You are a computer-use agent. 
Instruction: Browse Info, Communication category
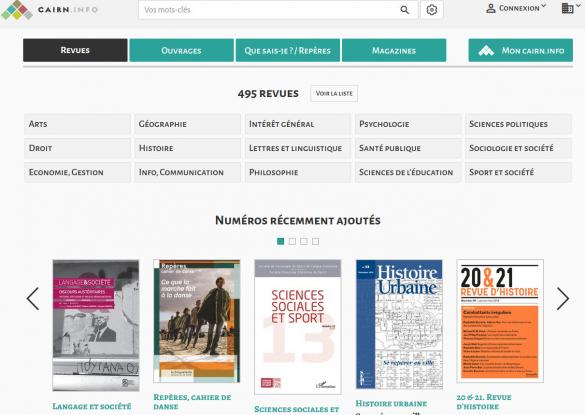coord(188,172)
